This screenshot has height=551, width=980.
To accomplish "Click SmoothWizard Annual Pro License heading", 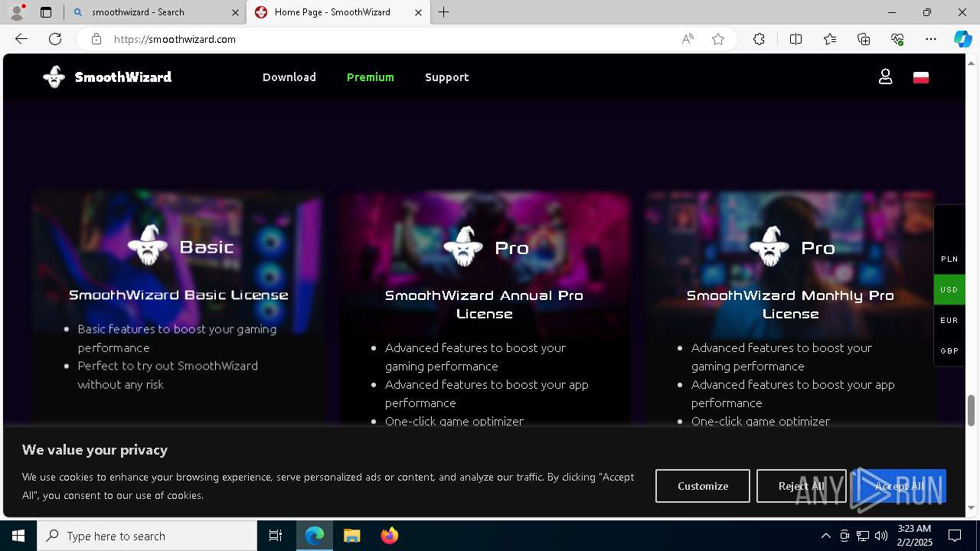I will 484,305.
